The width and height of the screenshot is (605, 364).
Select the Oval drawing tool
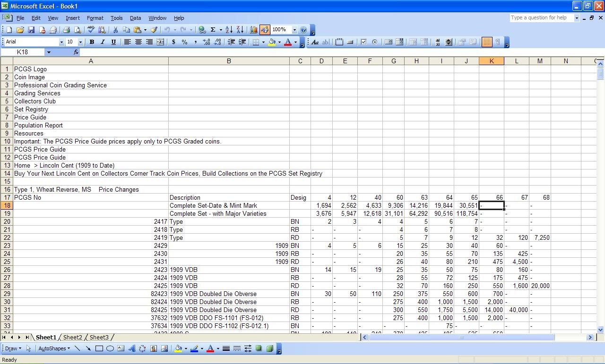pyautogui.click(x=110, y=349)
